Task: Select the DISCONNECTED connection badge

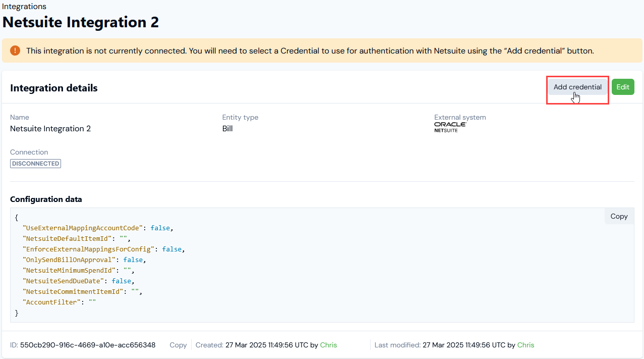Action: tap(35, 164)
